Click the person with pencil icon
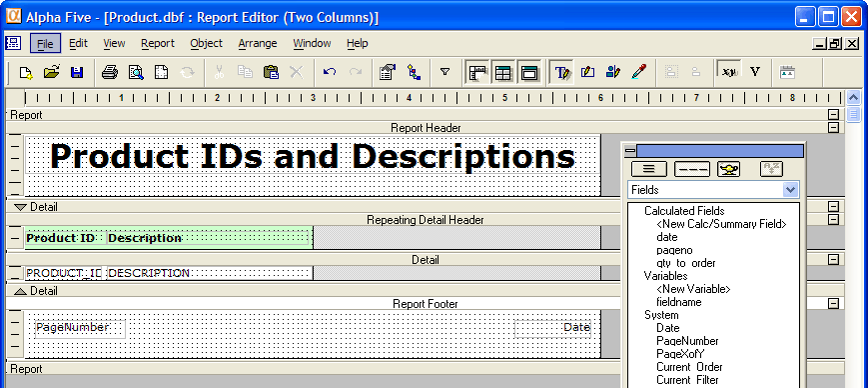 (613, 73)
